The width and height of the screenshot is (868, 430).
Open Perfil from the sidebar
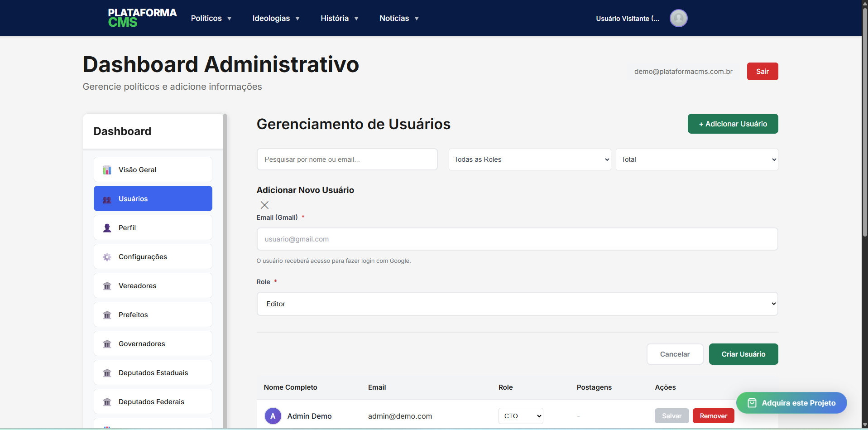[x=153, y=228]
